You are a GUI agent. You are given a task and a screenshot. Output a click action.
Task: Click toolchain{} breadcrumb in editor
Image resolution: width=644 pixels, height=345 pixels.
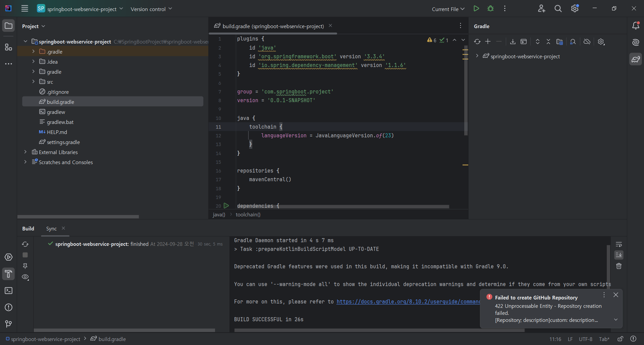[248, 215]
